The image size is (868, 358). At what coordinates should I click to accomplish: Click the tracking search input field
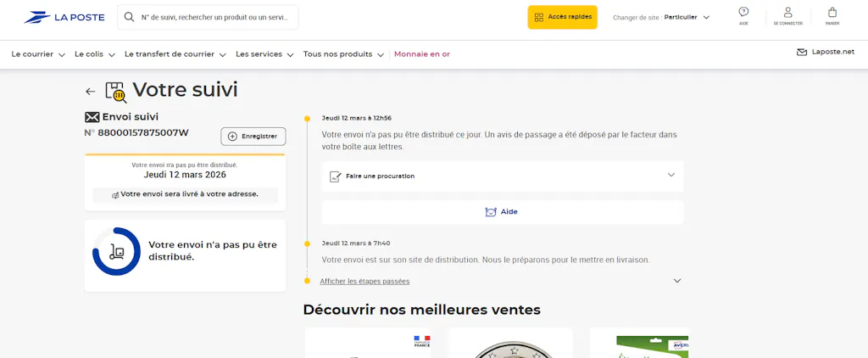pyautogui.click(x=216, y=17)
